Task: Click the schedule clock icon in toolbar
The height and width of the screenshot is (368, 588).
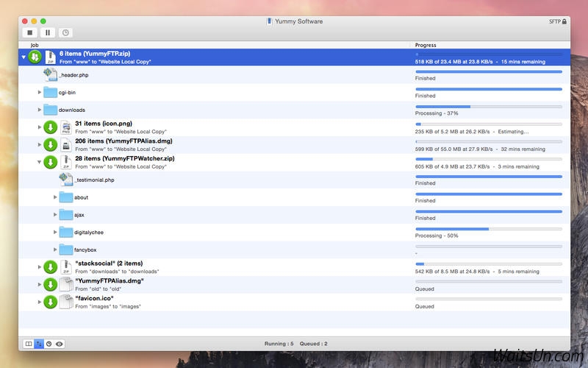Action: [65, 32]
